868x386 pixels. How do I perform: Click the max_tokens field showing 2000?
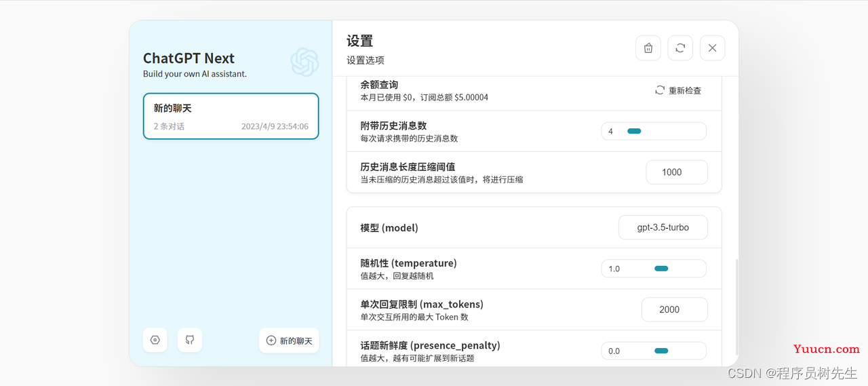[x=675, y=309]
